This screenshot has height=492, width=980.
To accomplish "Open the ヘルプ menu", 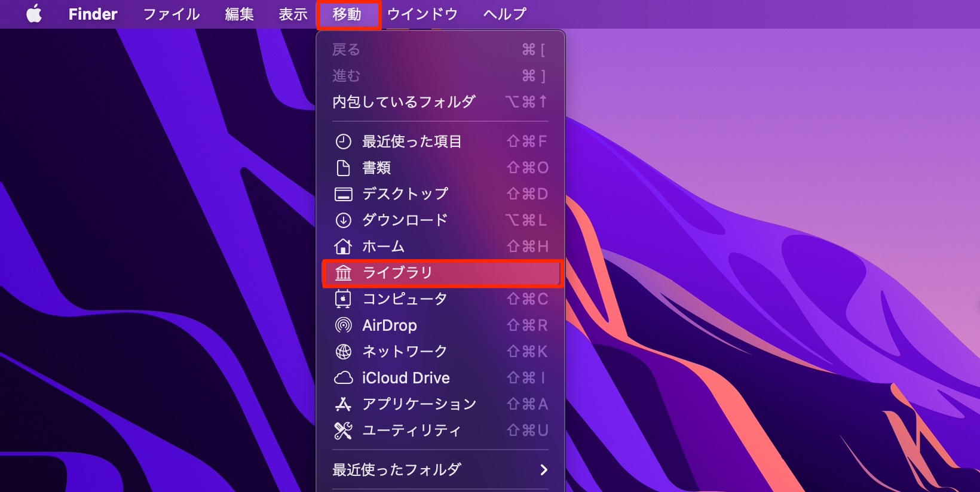I will coord(505,14).
